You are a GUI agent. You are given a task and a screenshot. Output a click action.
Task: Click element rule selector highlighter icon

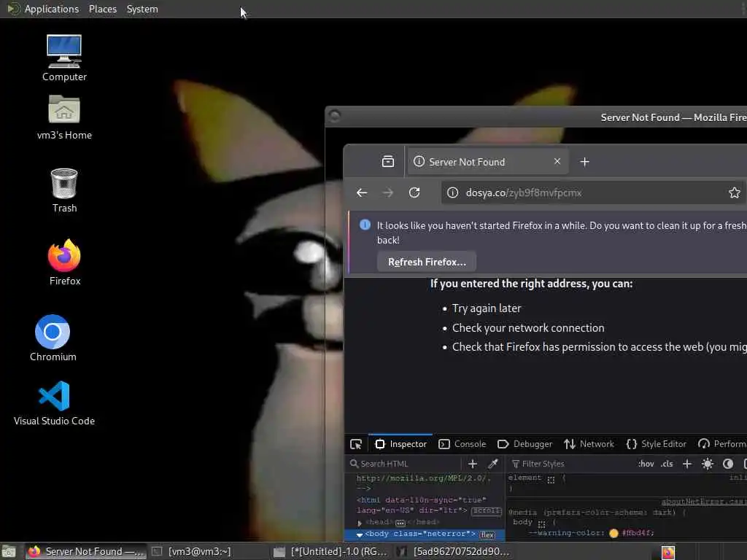tap(551, 480)
